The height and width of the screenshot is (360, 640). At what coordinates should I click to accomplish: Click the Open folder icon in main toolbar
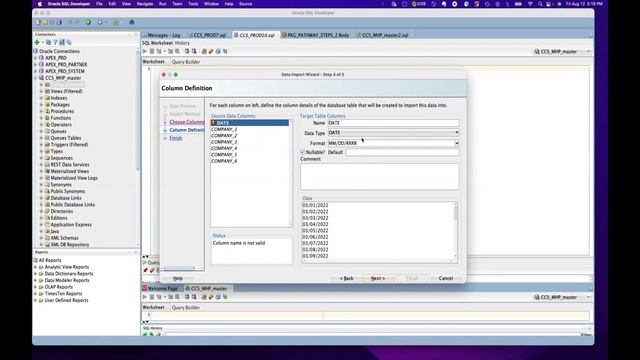pyautogui.click(x=45, y=22)
